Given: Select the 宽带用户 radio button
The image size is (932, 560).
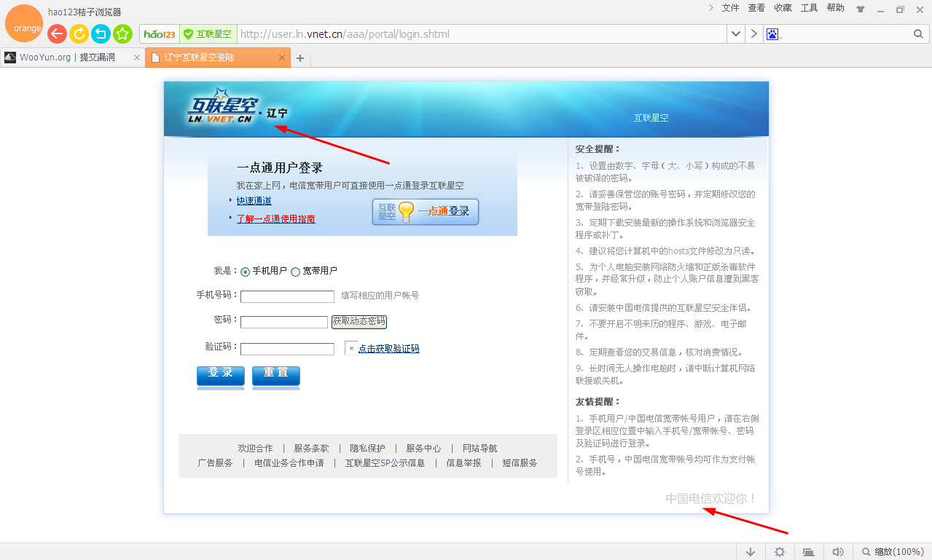Looking at the screenshot, I should [x=296, y=272].
